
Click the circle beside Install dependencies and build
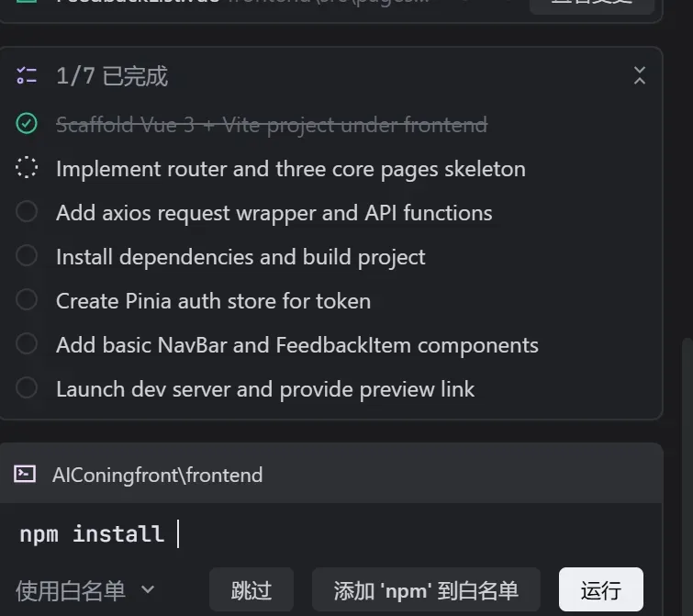27,256
